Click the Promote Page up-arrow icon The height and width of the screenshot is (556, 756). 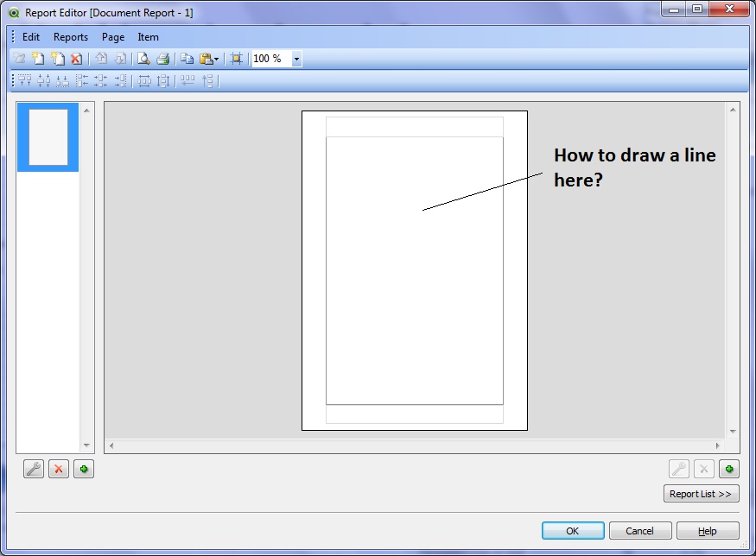101,59
